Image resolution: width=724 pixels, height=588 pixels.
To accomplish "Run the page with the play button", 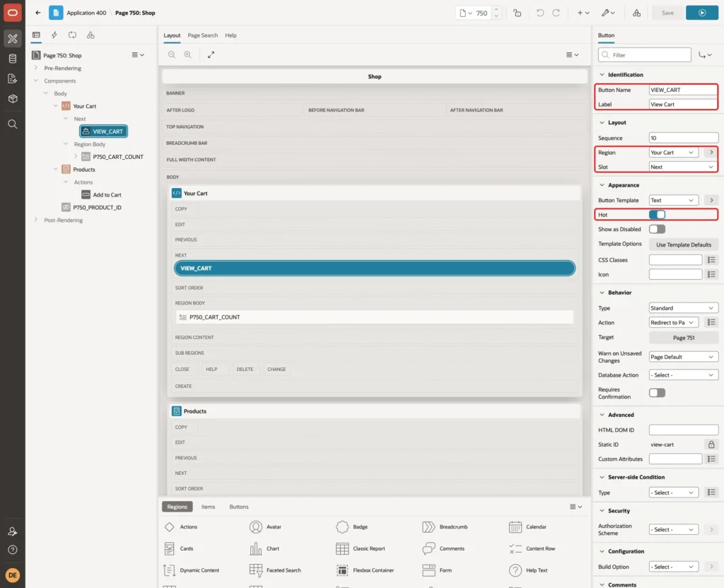I will click(x=702, y=13).
